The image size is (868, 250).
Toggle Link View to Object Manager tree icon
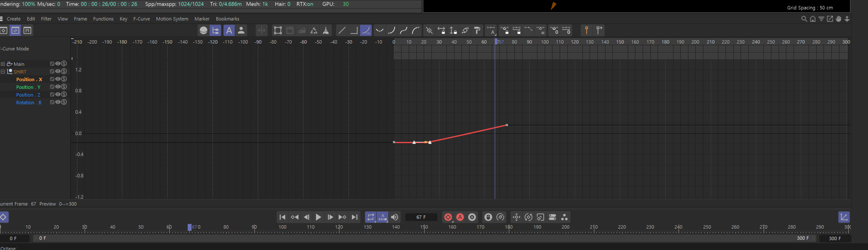216,30
